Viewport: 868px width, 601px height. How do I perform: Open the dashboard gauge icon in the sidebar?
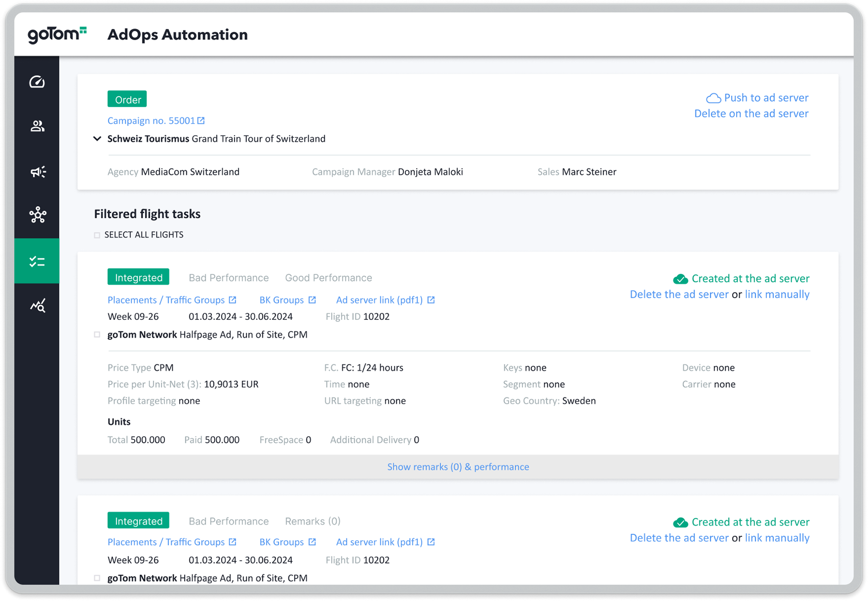tap(37, 82)
